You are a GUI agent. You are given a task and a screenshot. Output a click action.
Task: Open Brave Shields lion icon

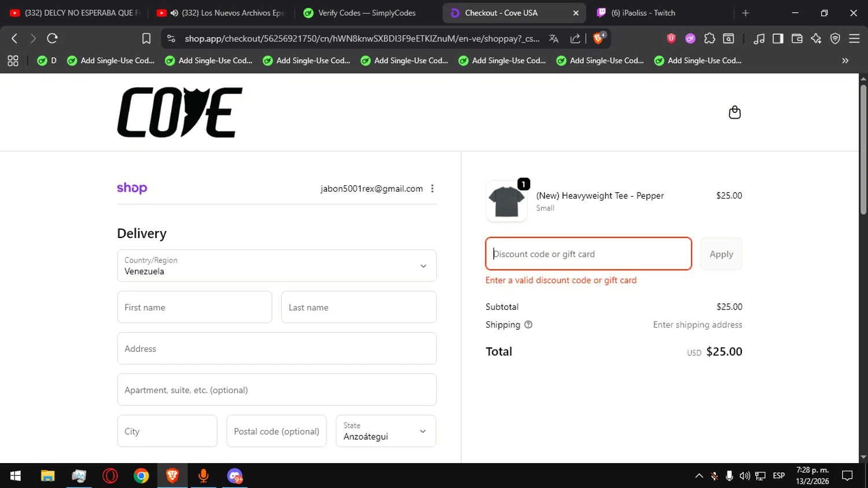599,38
